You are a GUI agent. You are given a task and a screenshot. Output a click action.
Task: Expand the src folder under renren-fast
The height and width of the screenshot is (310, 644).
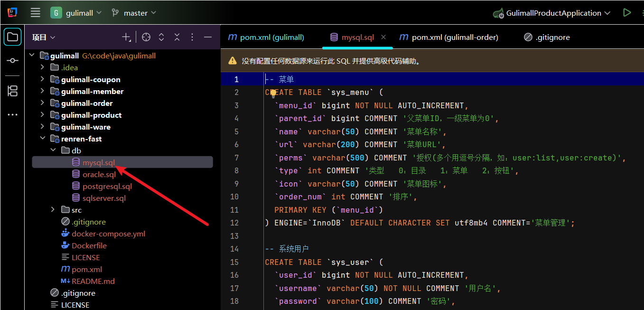pyautogui.click(x=53, y=210)
